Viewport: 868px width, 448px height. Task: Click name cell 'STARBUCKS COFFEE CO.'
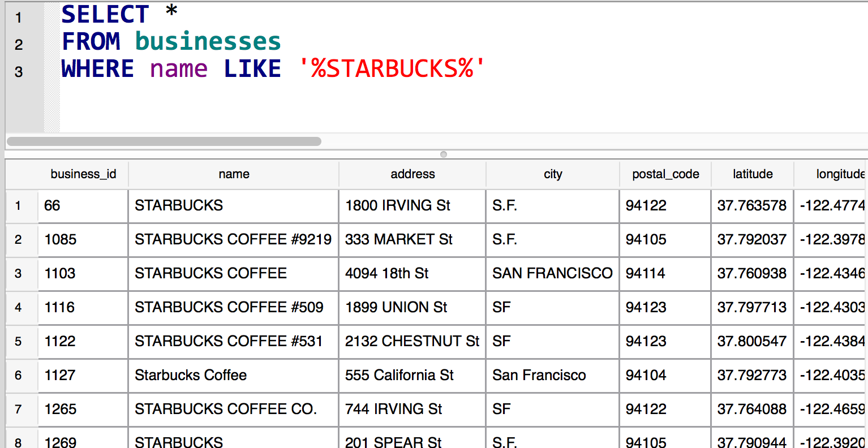tap(234, 410)
